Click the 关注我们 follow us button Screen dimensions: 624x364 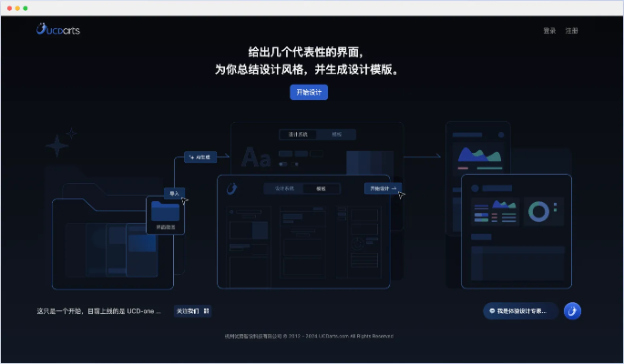pyautogui.click(x=187, y=311)
